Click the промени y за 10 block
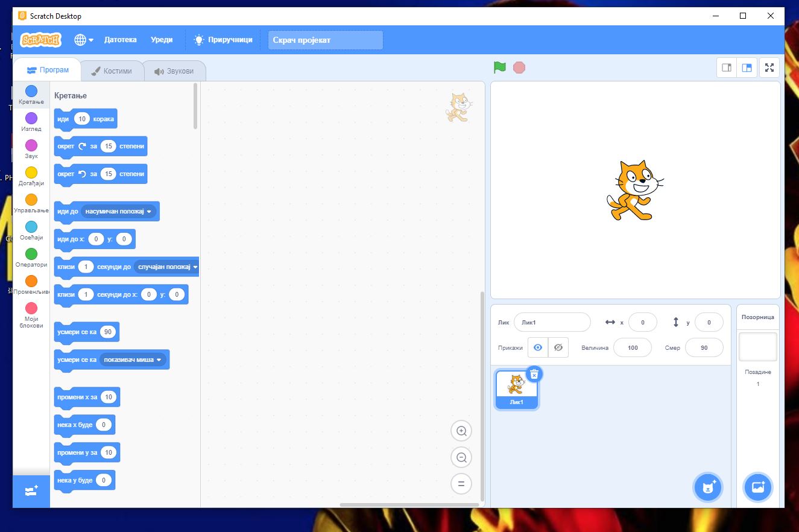Image resolution: width=799 pixels, height=532 pixels. click(x=87, y=453)
